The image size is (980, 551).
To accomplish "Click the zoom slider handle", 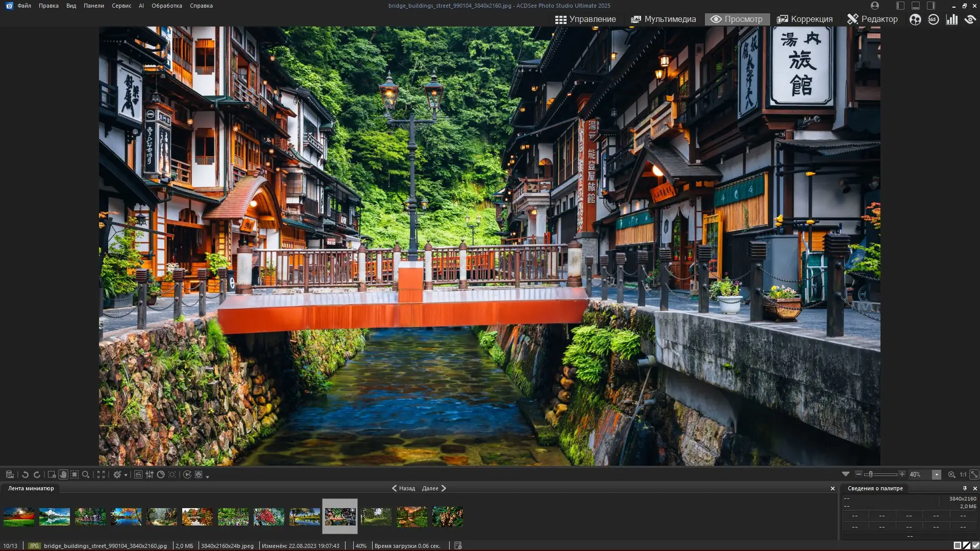I will 870,474.
